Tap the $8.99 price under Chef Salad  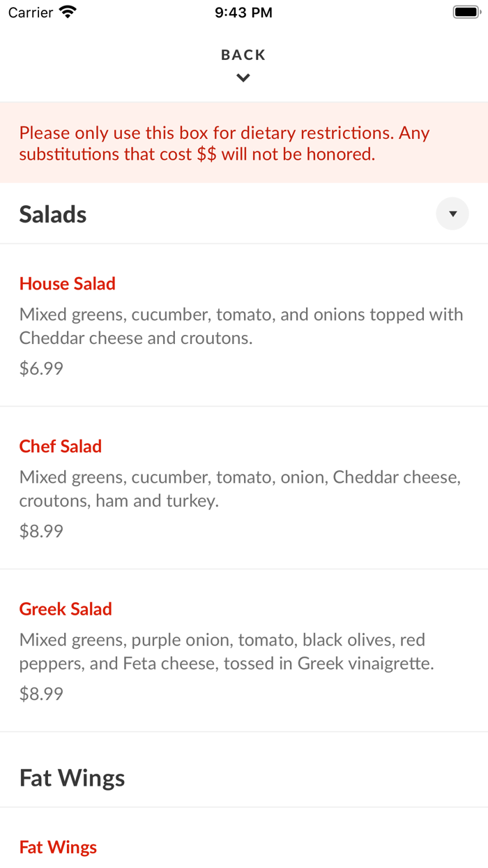pos(41,531)
